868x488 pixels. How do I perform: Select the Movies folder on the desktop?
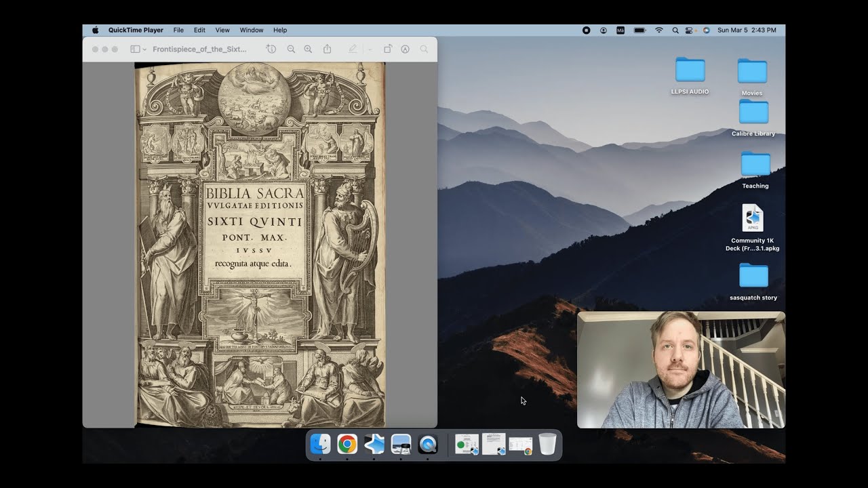click(752, 77)
